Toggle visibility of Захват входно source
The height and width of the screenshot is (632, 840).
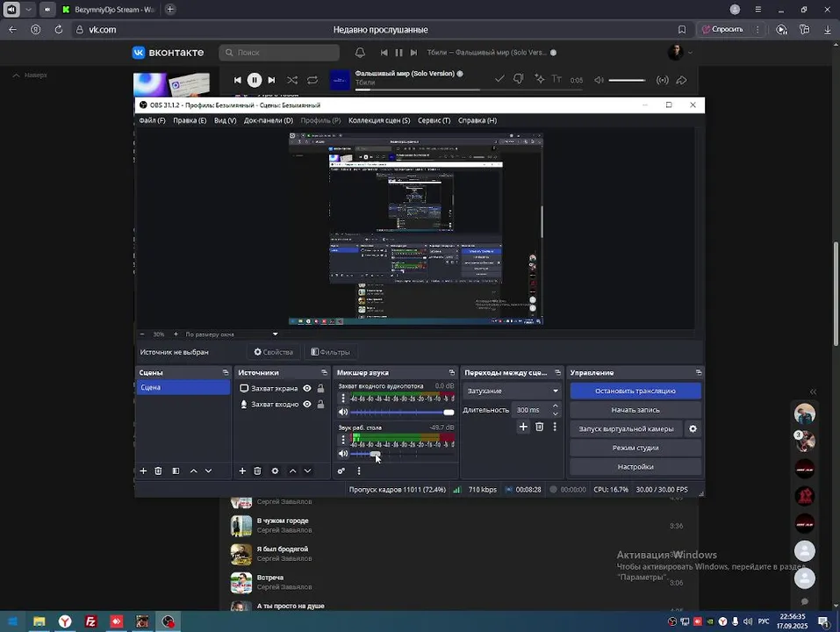click(307, 405)
